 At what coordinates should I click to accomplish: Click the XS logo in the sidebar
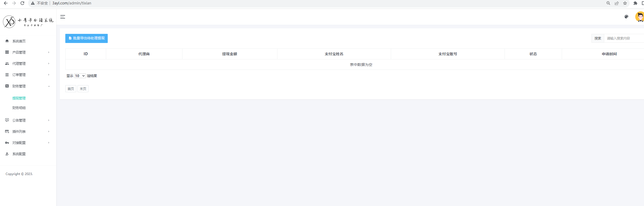[9, 22]
